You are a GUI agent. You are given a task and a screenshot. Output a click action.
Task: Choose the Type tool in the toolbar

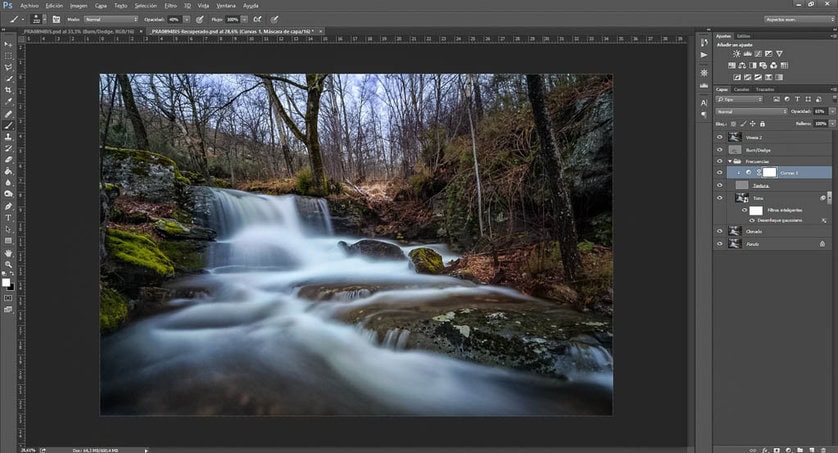tap(9, 217)
